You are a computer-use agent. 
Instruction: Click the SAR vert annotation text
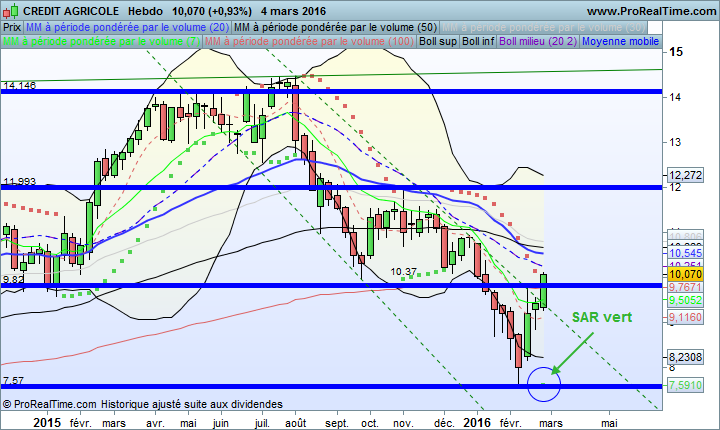602,317
